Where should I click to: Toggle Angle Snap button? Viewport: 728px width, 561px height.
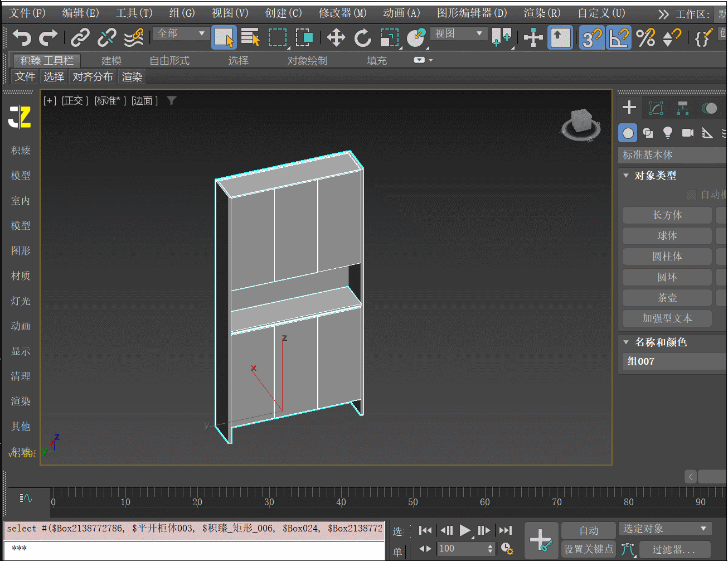pyautogui.click(x=619, y=37)
